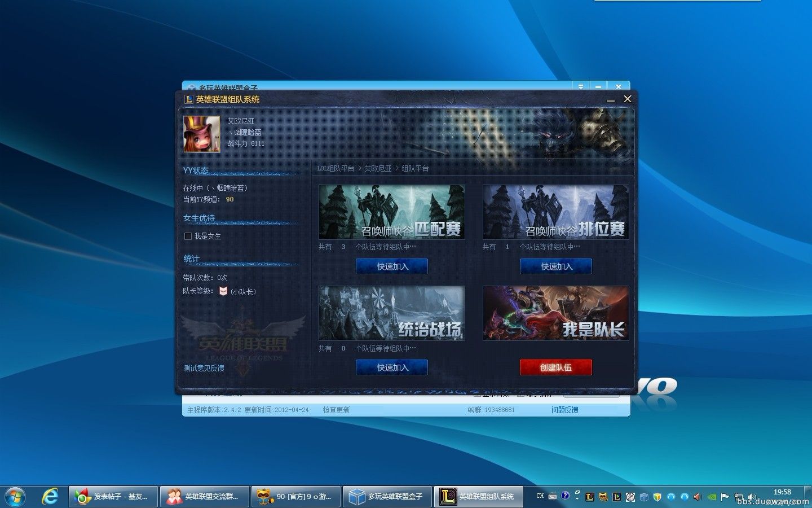The height and width of the screenshot is (508, 812).
Task: Click the white circular tray icon next to the cube
Action: pyautogui.click(x=630, y=497)
